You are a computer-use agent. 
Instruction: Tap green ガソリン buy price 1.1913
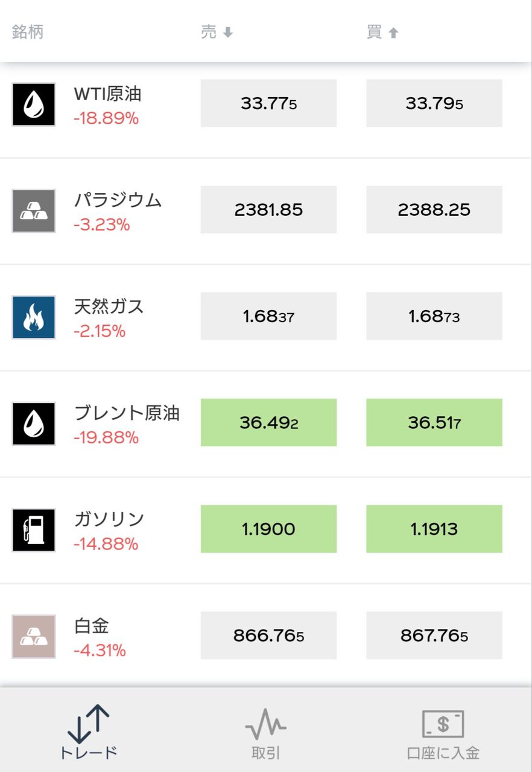(434, 529)
